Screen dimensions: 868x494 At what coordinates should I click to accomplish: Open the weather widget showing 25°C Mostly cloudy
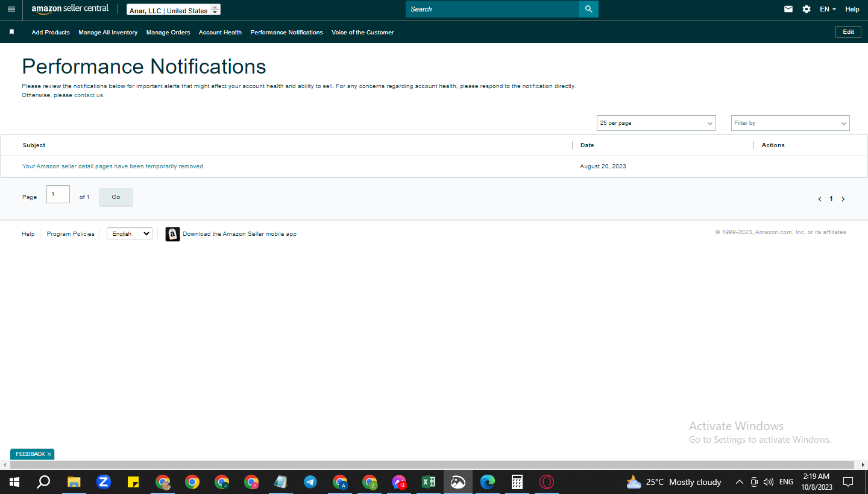click(x=674, y=482)
